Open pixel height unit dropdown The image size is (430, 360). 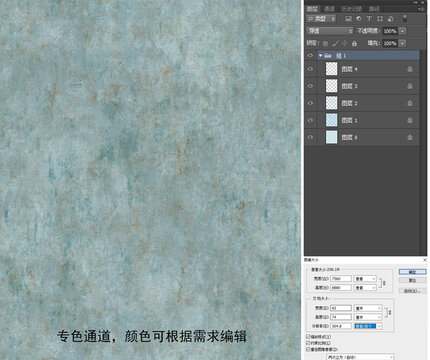click(x=365, y=287)
